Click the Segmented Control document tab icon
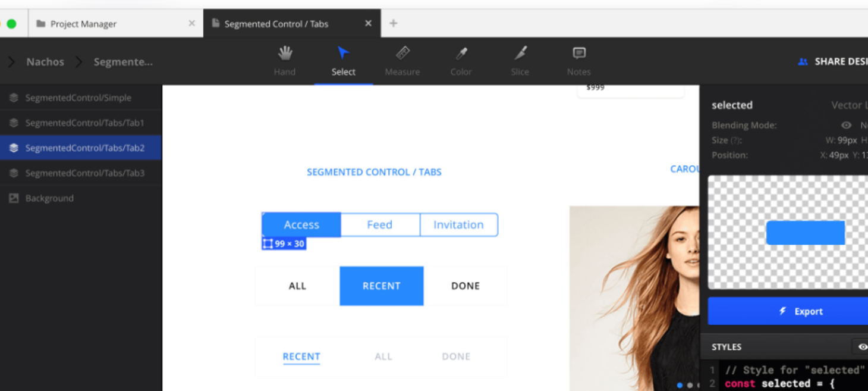This screenshot has width=868, height=391. click(215, 23)
